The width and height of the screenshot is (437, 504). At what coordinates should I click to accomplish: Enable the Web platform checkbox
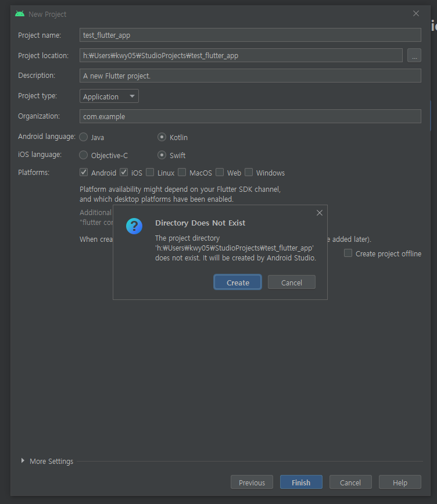coord(220,172)
